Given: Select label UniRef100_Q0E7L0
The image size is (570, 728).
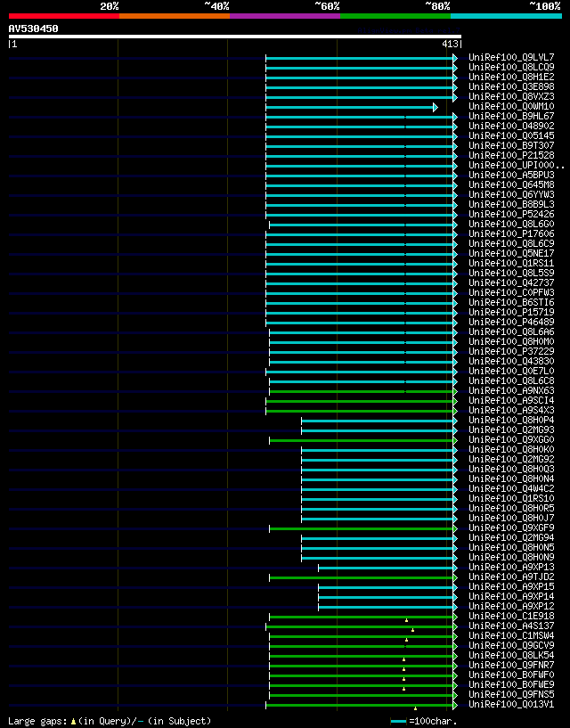Looking at the screenshot, I should pos(511,371).
